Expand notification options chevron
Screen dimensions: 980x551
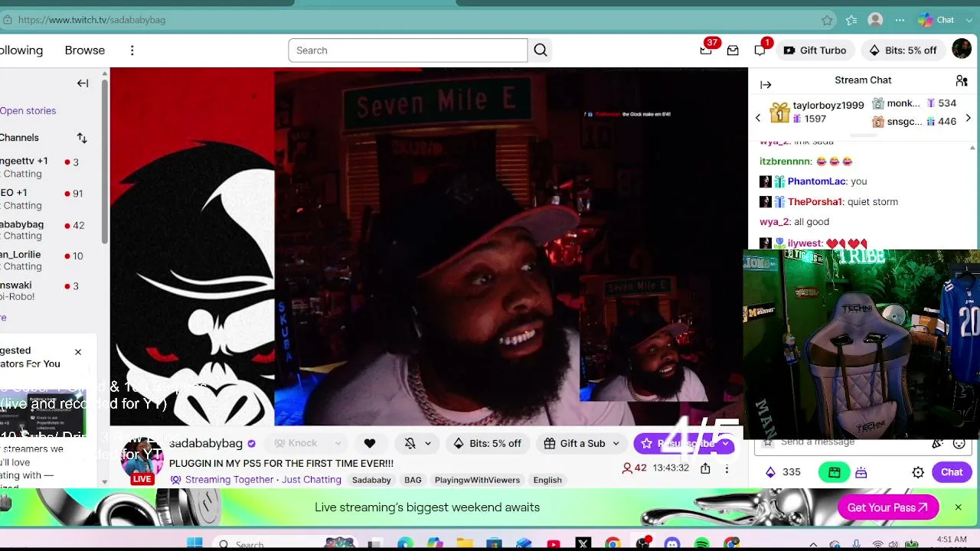pyautogui.click(x=428, y=443)
